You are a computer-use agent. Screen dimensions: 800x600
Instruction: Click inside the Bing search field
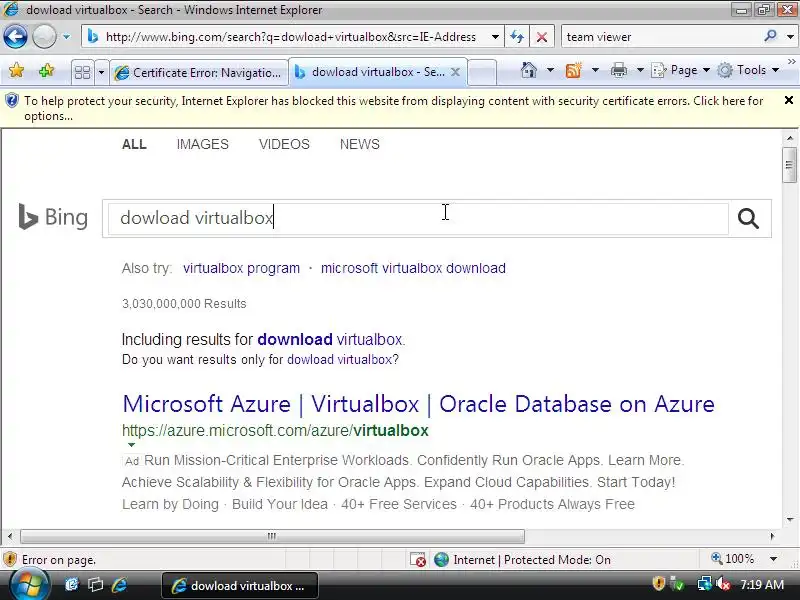click(x=418, y=218)
